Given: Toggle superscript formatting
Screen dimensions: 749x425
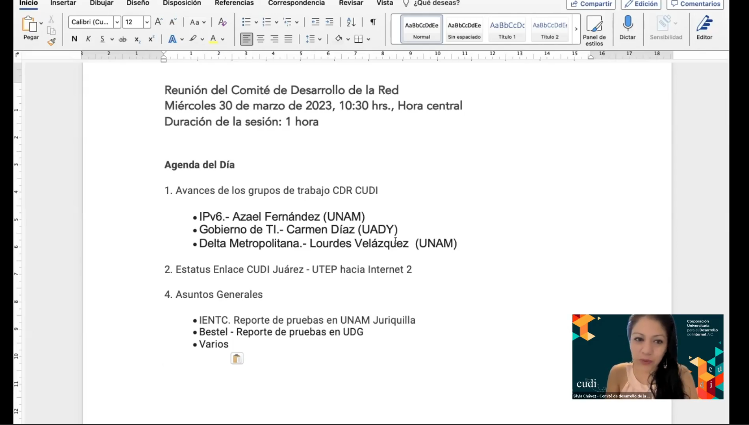Looking at the screenshot, I should (x=151, y=39).
